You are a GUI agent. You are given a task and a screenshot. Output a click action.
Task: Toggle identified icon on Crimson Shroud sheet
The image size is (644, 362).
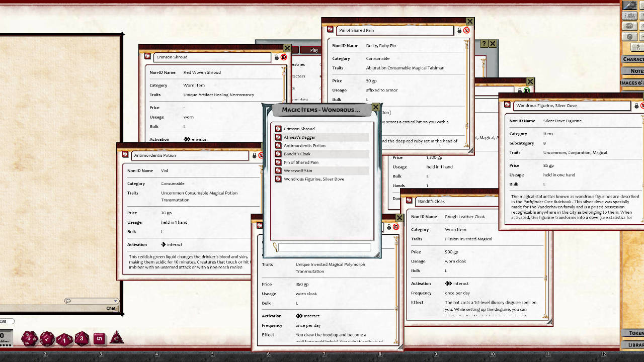pos(284,57)
